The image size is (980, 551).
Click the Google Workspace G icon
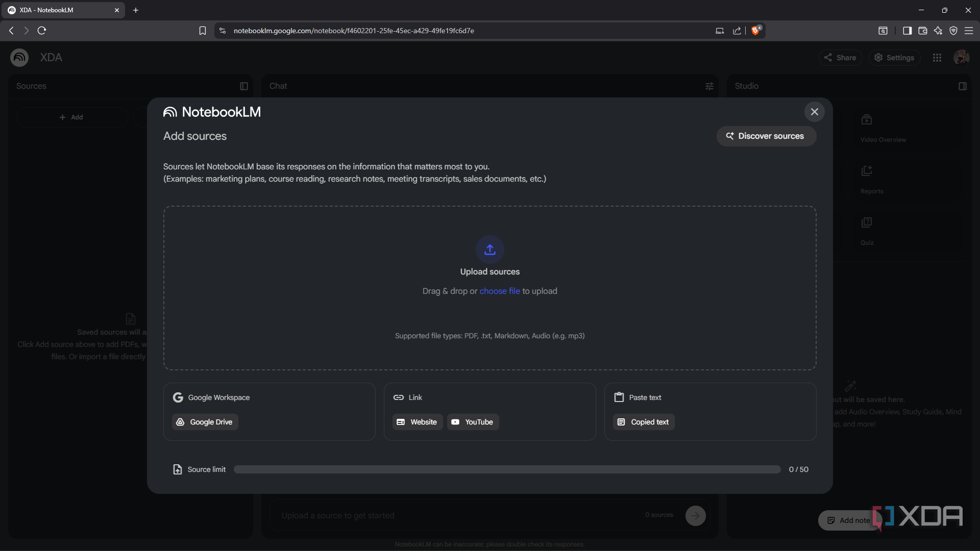(x=178, y=397)
